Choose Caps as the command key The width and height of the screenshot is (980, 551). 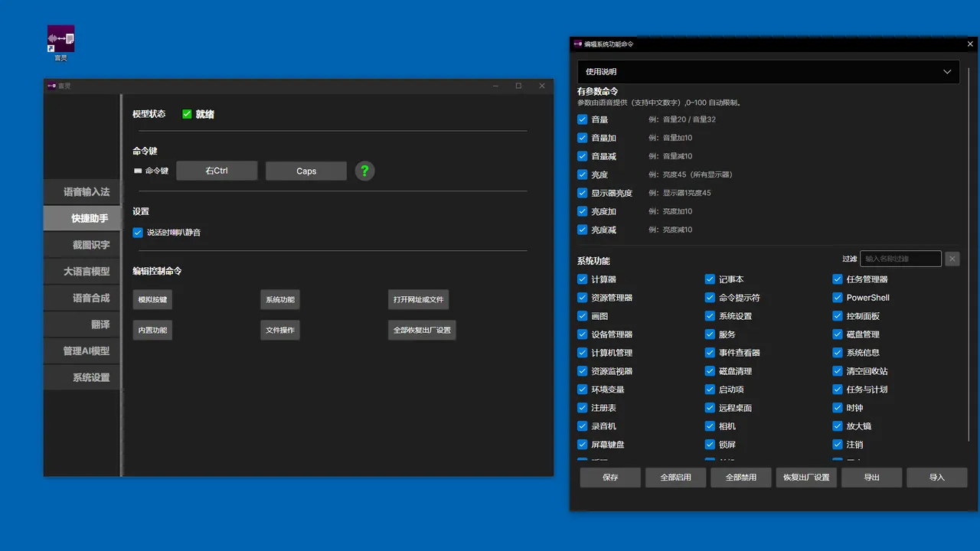click(306, 171)
